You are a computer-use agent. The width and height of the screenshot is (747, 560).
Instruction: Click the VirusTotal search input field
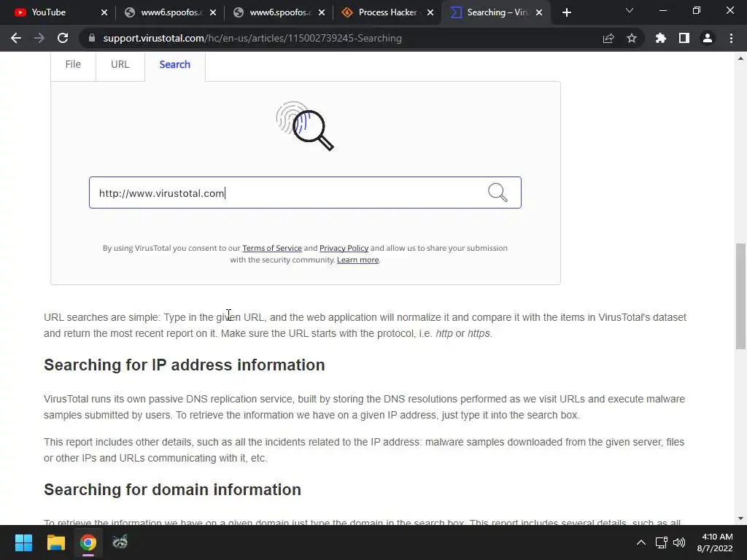[305, 192]
